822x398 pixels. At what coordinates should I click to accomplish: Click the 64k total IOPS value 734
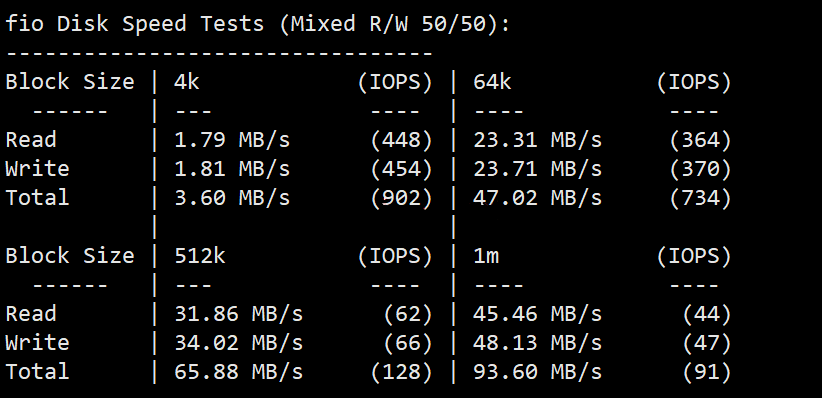coord(700,198)
